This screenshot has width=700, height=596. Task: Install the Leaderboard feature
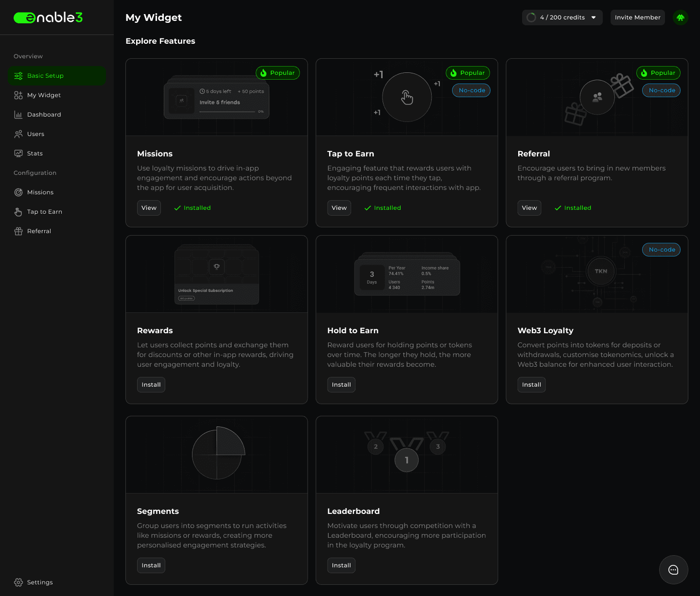341,565
